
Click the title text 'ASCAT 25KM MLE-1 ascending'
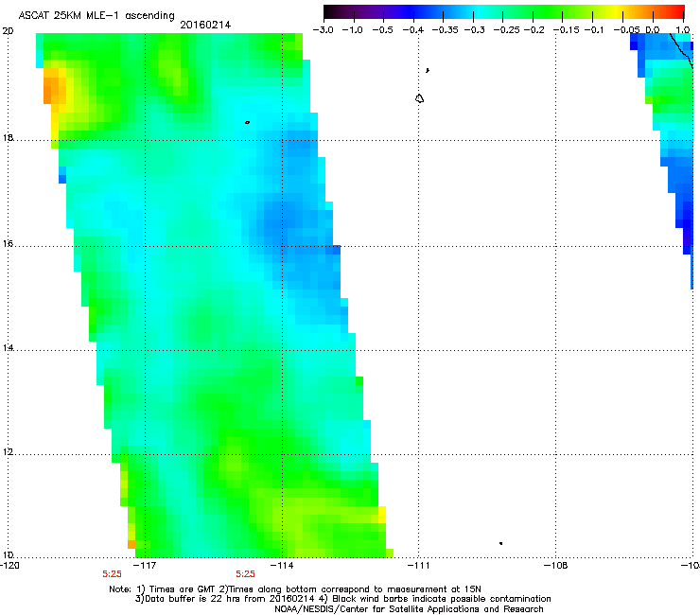[96, 15]
